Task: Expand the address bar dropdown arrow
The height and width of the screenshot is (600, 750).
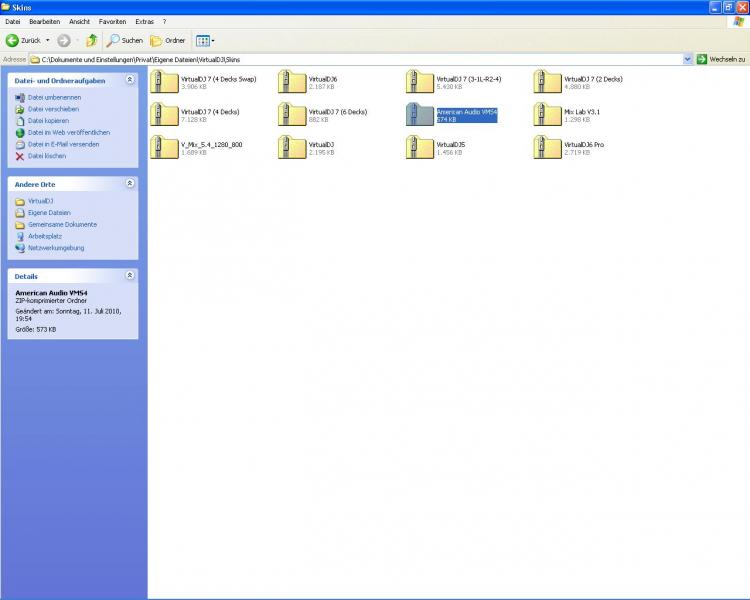Action: [687, 59]
